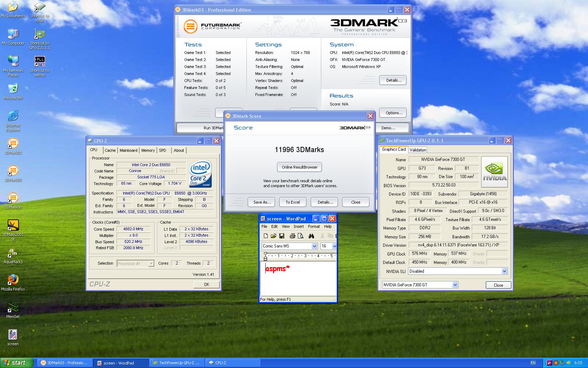Select the Shortcut to GPU-Z.0.1.1 icon
This screenshot has width=588, height=368.
coord(40,39)
